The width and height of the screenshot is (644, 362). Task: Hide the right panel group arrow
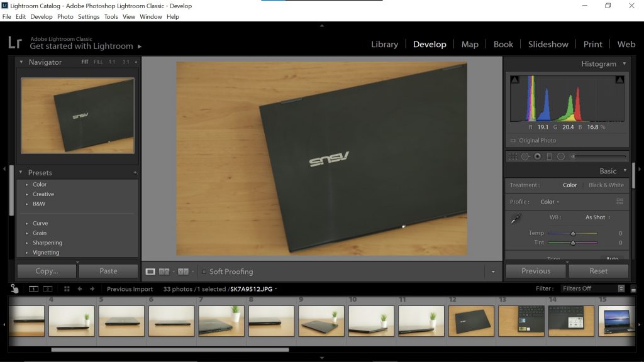click(x=640, y=168)
